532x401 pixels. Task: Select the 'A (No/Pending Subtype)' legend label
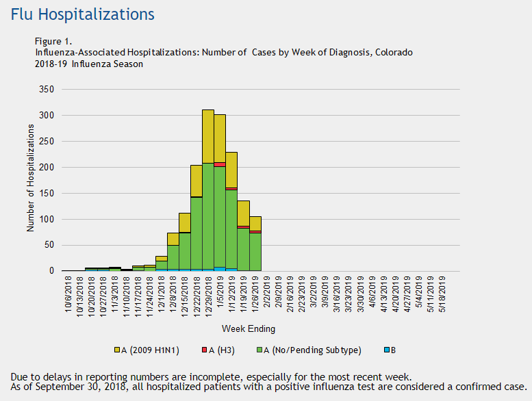[x=316, y=350]
